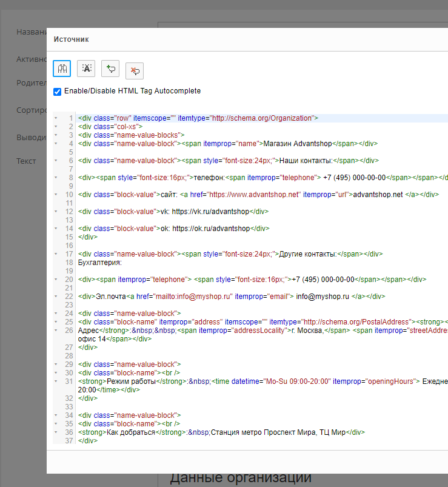Toggle Enable/Disable HTML Tag Autocomplete checkbox

(58, 92)
